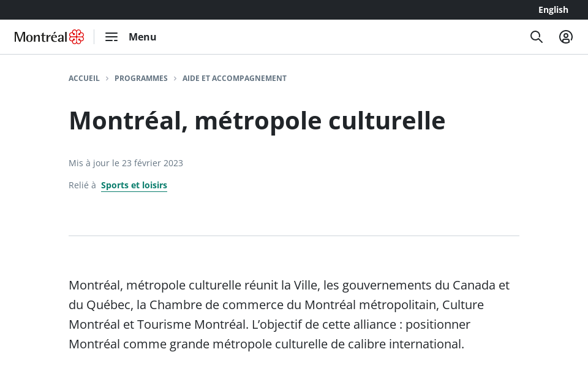This screenshot has height=368, width=588.
Task: Go to PROGRAMMES from the breadcrumb trail
Action: 141,78
